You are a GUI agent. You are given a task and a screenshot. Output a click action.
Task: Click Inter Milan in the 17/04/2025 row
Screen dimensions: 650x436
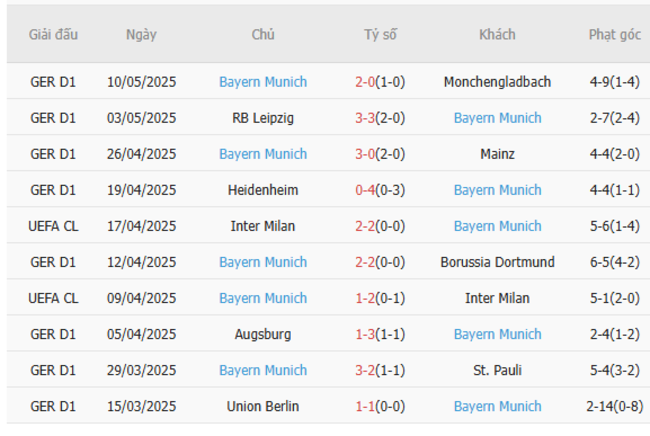pyautogui.click(x=263, y=226)
